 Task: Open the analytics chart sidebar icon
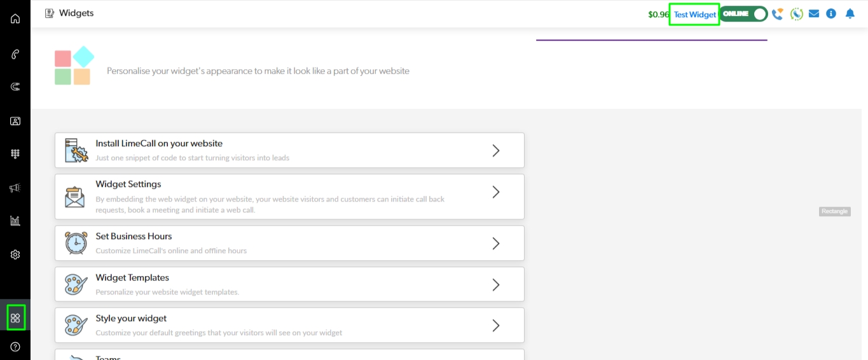click(15, 221)
